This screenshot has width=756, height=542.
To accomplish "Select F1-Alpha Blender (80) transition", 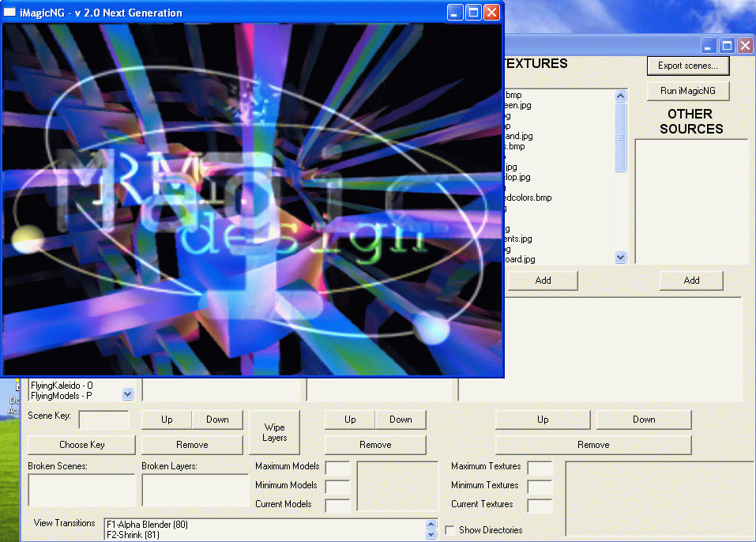I will click(x=147, y=525).
